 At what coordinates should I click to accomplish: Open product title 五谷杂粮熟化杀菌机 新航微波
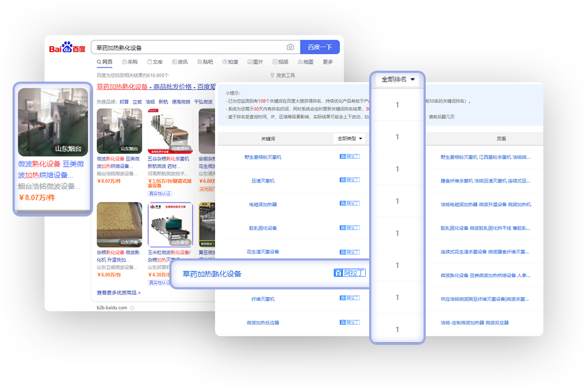tap(168, 163)
